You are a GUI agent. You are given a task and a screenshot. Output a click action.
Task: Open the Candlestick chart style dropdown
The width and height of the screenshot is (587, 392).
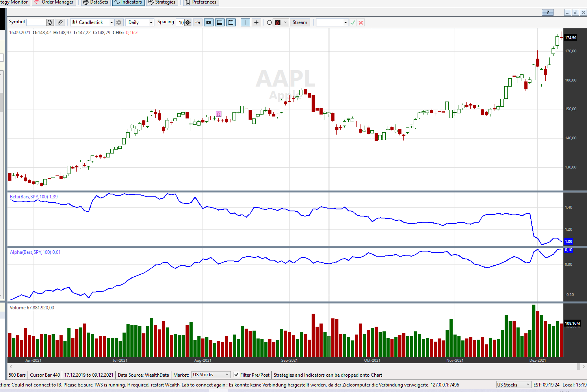[x=92, y=22]
